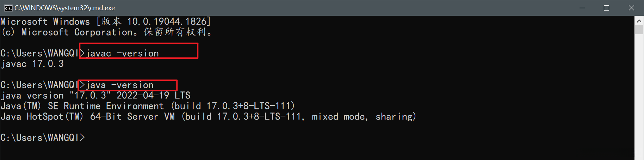Click the highlighted 'javac -version' command
644x160 pixels.
click(x=123, y=53)
